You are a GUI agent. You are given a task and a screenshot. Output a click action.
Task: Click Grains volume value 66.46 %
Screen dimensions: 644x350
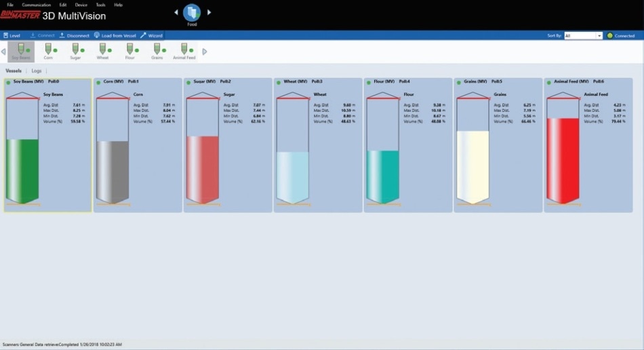[528, 121]
